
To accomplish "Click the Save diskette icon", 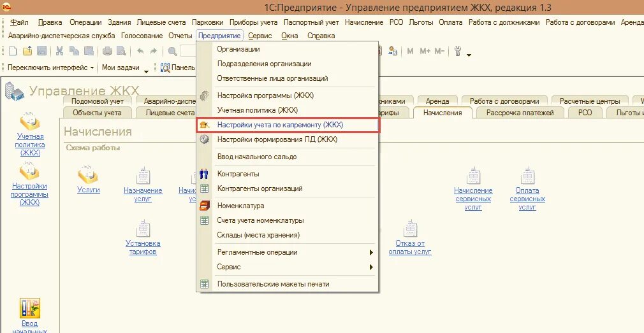I will 41,52.
